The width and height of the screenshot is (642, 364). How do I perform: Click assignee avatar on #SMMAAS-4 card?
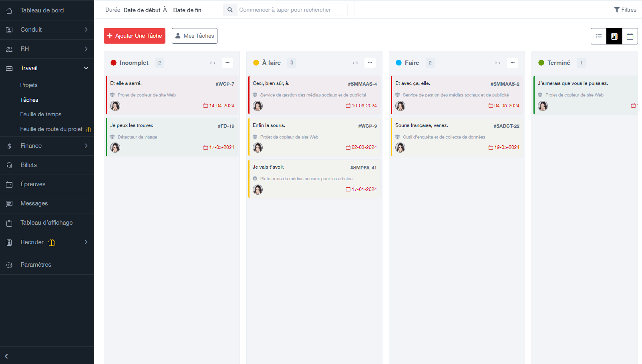coord(258,106)
